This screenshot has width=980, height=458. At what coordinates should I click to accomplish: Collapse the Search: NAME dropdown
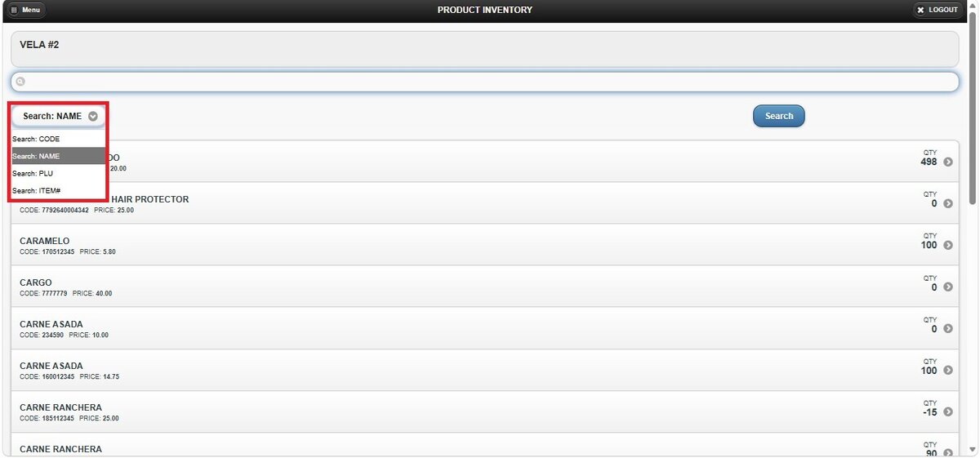coord(58,116)
